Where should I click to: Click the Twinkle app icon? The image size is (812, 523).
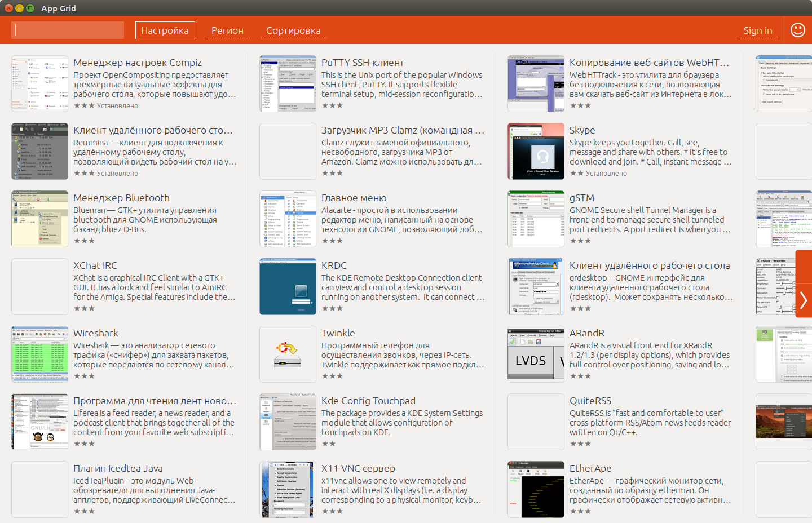tap(288, 354)
